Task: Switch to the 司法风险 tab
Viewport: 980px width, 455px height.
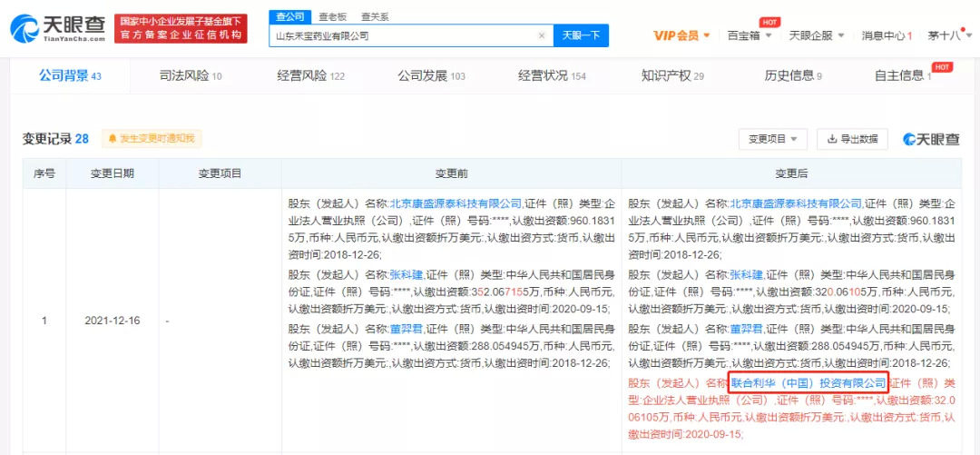Action: click(x=191, y=76)
